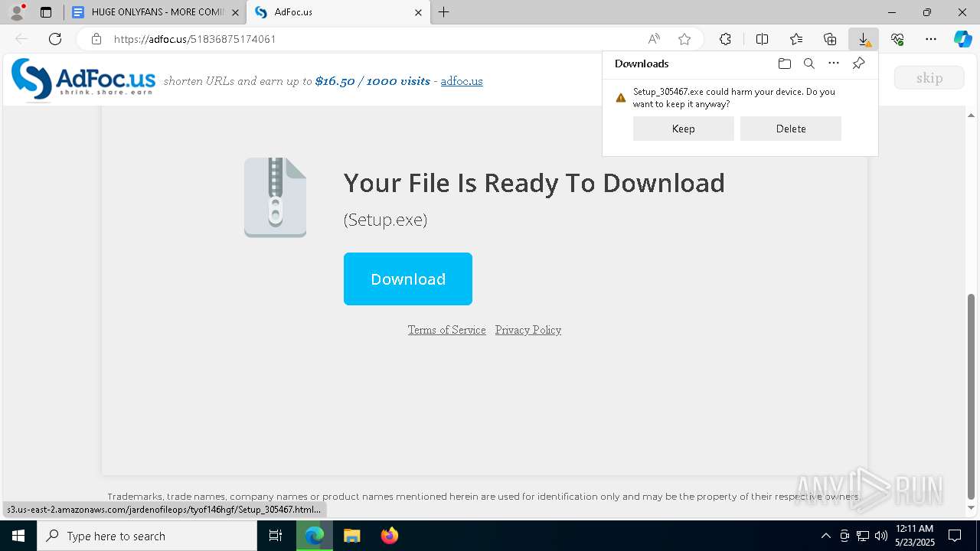Close the AdFoc.us tab
The image size is (980, 551).
tap(418, 12)
